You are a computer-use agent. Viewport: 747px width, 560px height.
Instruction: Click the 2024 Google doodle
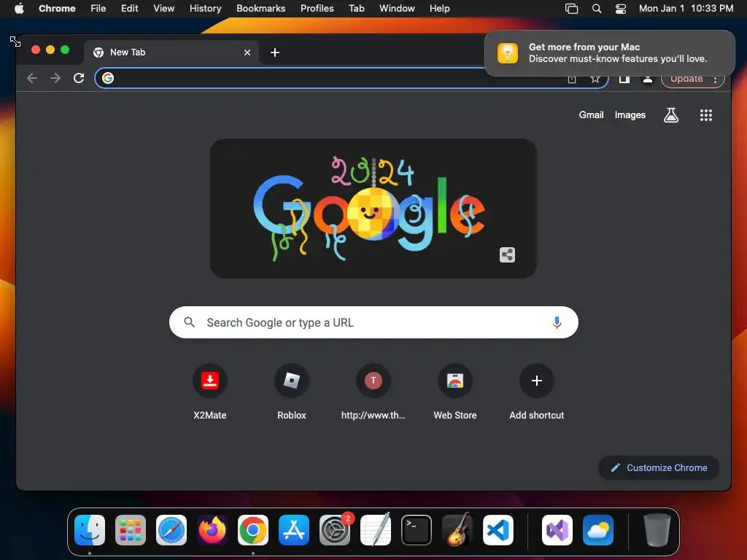pos(373,208)
